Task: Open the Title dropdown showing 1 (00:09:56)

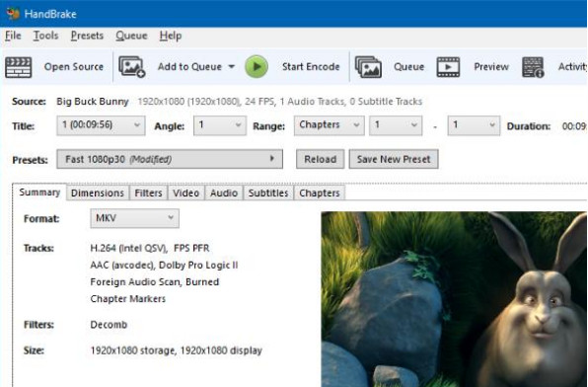Action: 101,125
